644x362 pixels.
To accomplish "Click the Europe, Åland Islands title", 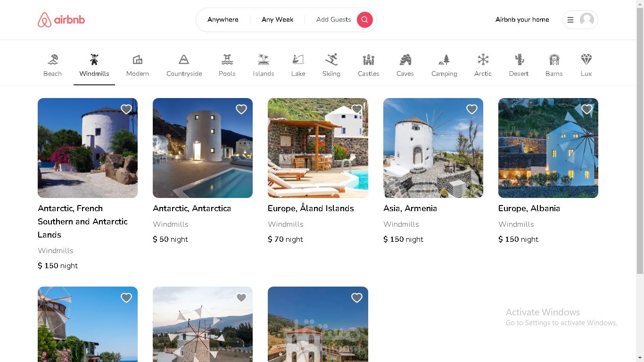I will [x=311, y=208].
